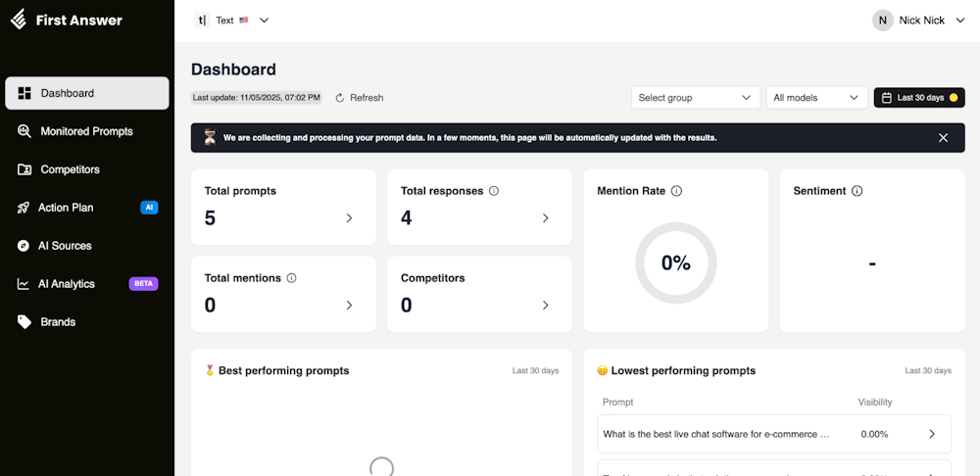
Task: Click the Last 30 days date button
Action: point(918,98)
